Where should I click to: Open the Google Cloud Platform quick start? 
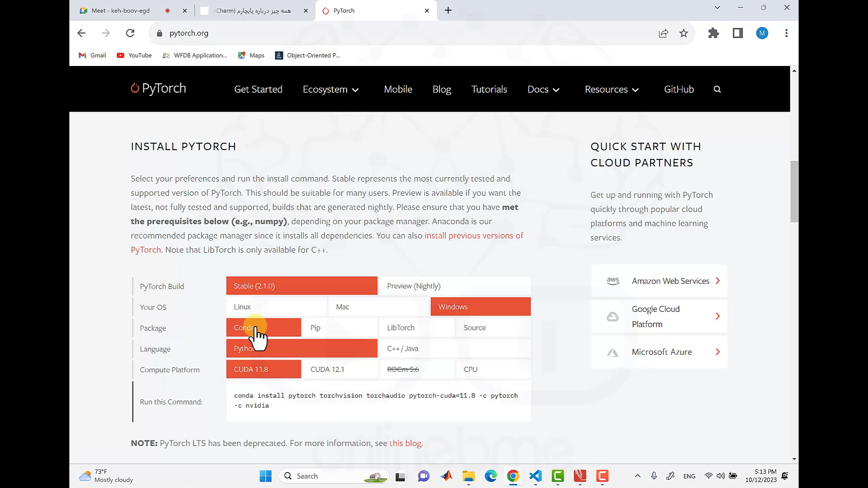point(659,316)
